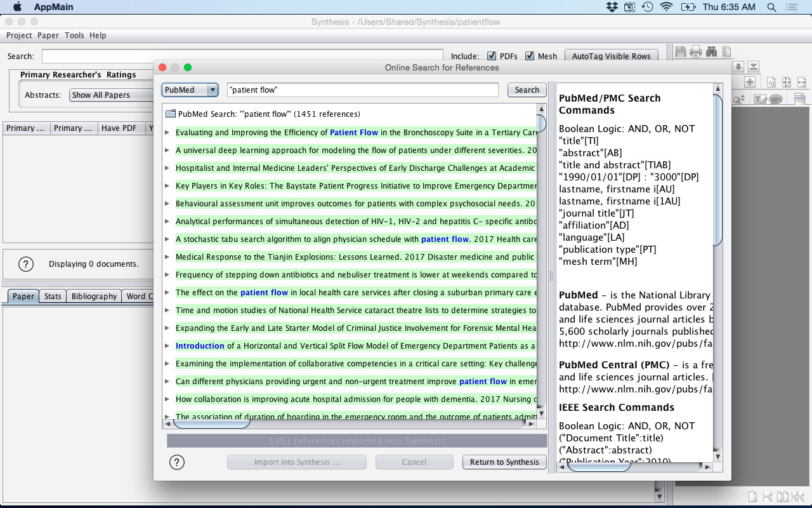Open the PubMed database dropdown

point(190,90)
